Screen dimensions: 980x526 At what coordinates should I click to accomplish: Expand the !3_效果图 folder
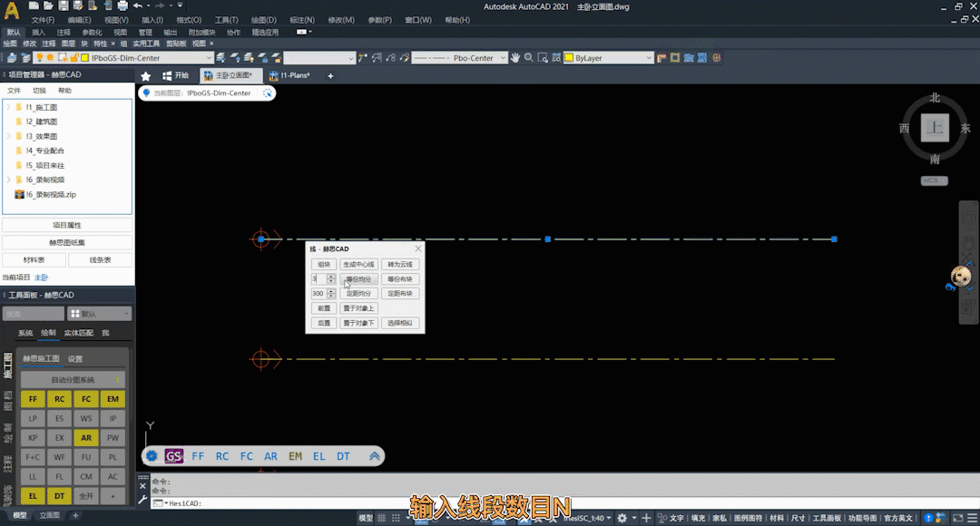pyautogui.click(x=9, y=136)
